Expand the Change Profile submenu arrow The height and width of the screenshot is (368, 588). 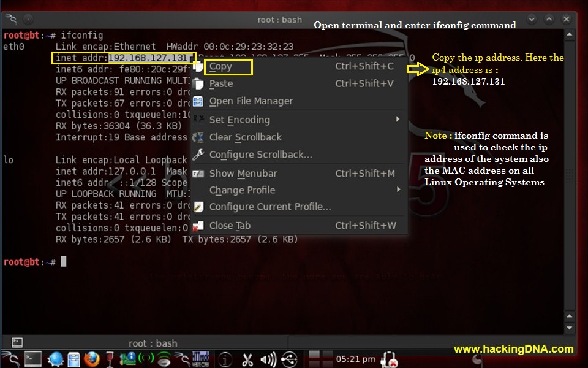[x=398, y=190]
